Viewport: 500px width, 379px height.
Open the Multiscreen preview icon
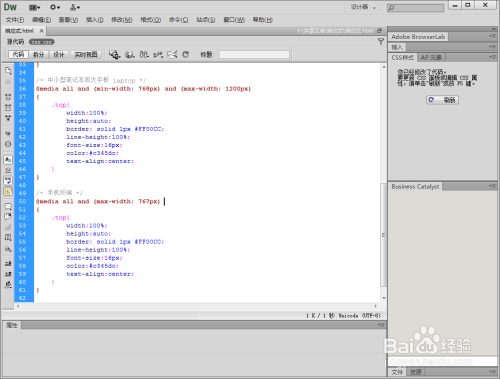coord(114,54)
